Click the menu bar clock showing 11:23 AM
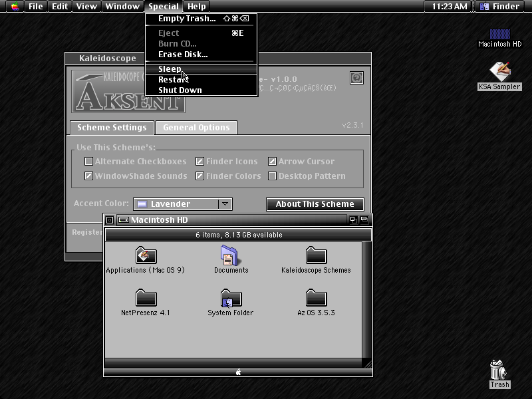This screenshot has width=532, height=399. tap(450, 6)
